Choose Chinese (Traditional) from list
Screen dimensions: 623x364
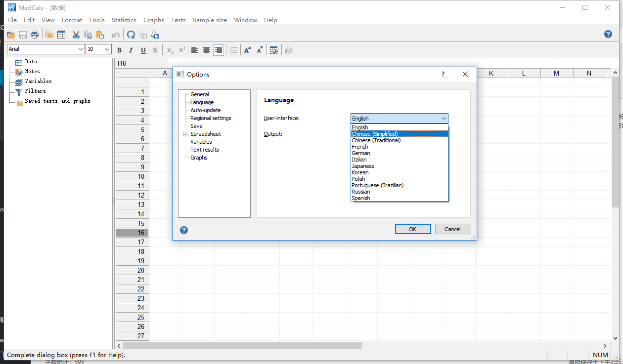click(400, 140)
